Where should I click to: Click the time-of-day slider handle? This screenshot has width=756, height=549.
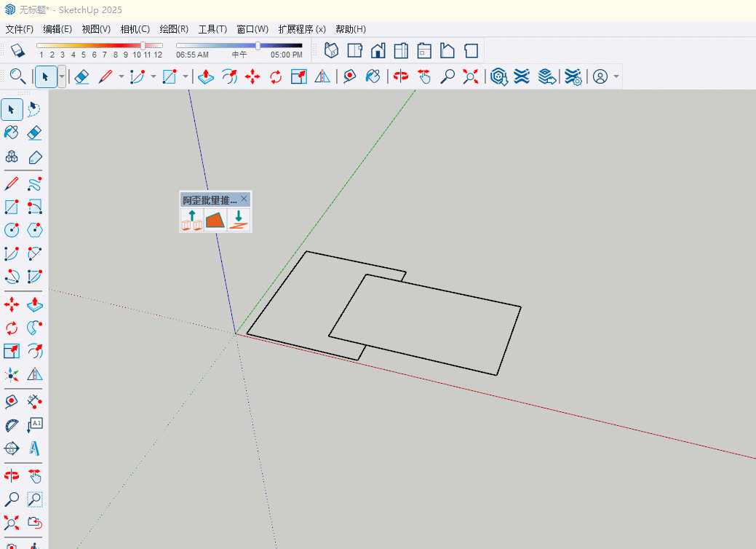click(258, 45)
